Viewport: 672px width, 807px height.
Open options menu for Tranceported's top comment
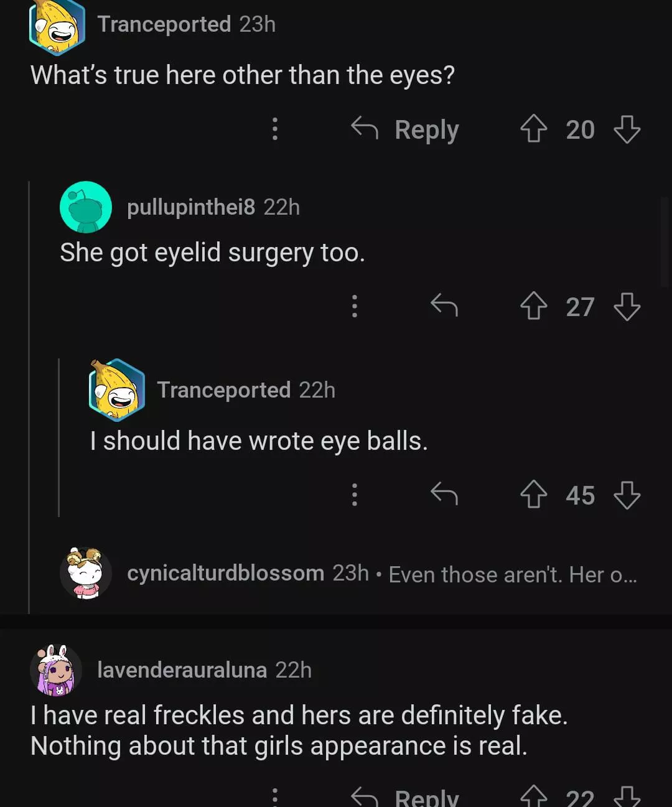coord(275,129)
